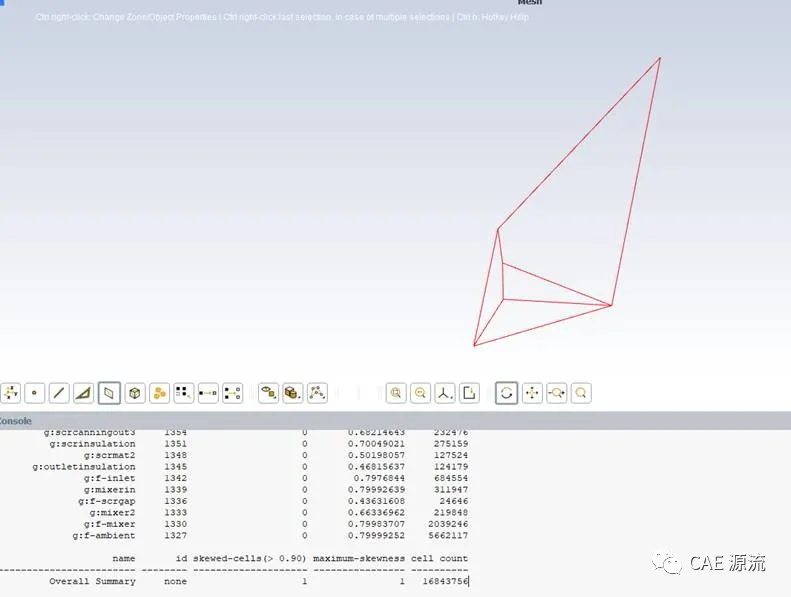The width and height of the screenshot is (791, 597).
Task: Click the g:outletinsulation row name
Action: click(x=84, y=467)
